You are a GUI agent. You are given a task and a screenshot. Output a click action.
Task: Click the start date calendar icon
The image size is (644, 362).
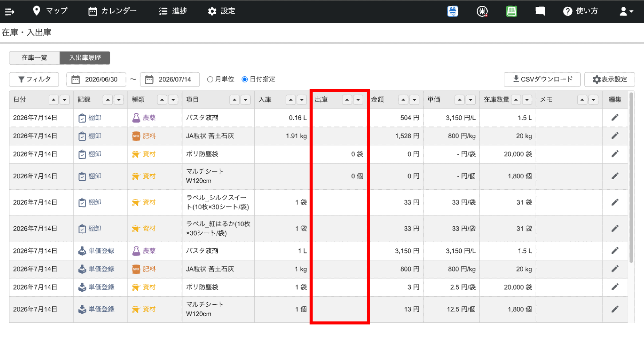(x=76, y=79)
